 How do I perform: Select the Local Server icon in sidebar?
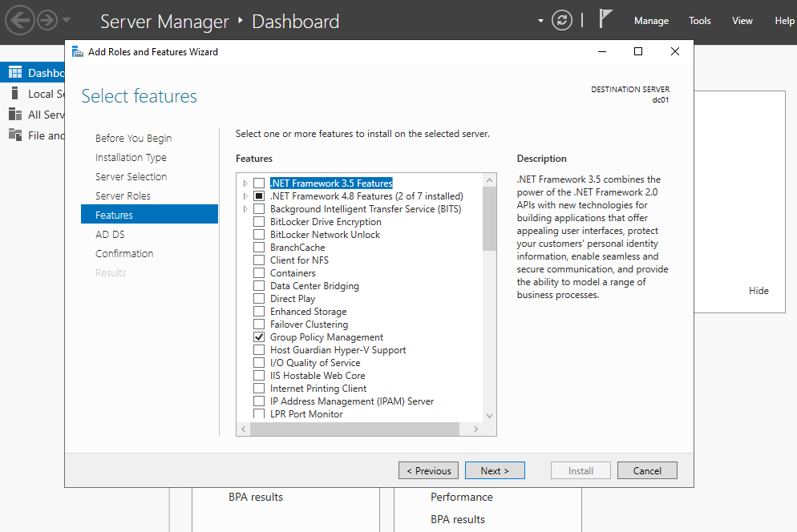(14, 94)
